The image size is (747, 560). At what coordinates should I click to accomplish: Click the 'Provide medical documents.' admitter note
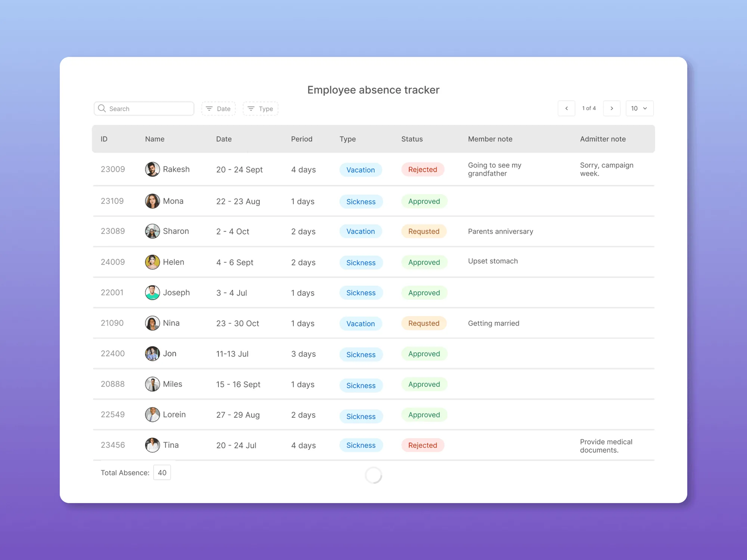606,446
